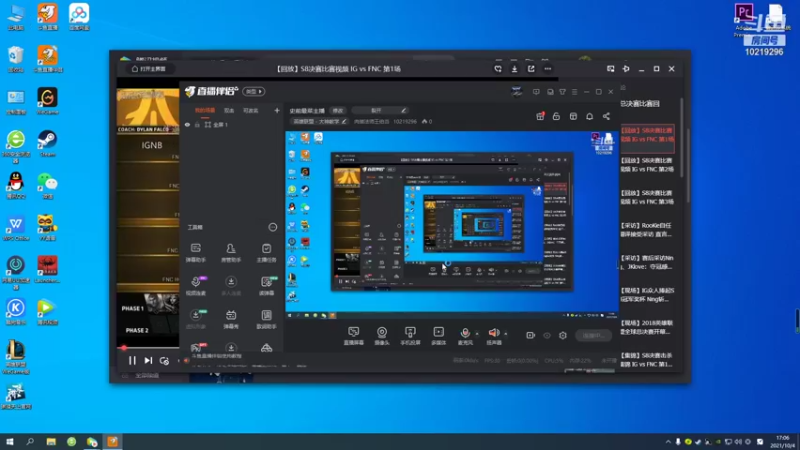Toggle the room lock icon beside the gift box
This screenshot has width=800, height=450.
click(556, 116)
